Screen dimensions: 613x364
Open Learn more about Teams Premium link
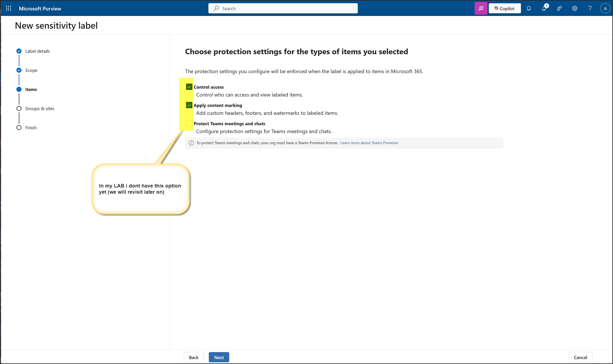tap(369, 143)
